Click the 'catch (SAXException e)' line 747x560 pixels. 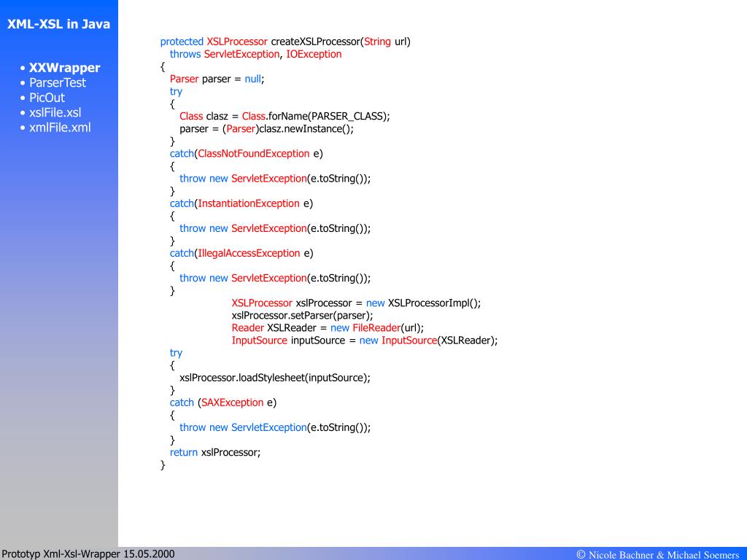[x=223, y=402]
